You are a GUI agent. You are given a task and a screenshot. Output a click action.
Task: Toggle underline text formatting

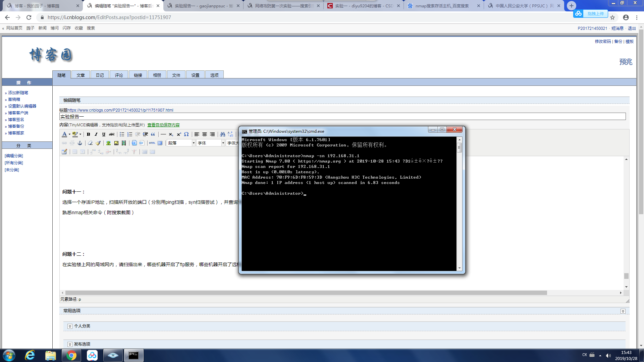pos(104,134)
